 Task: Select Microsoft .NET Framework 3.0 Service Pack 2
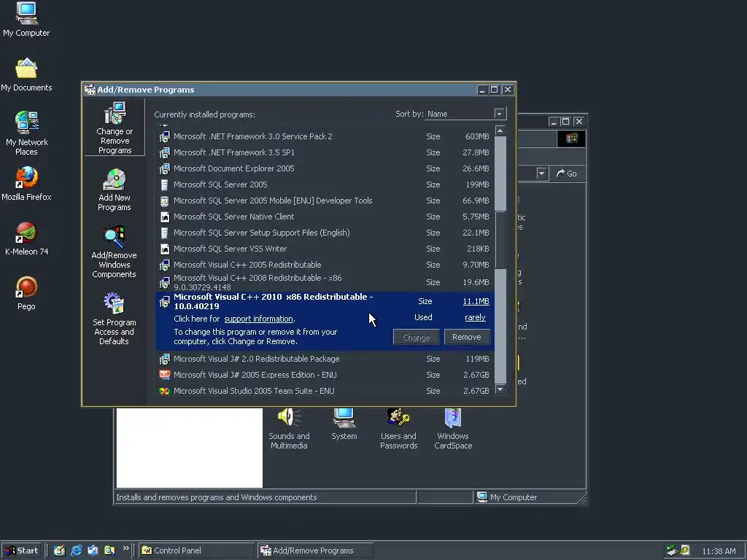[325, 136]
